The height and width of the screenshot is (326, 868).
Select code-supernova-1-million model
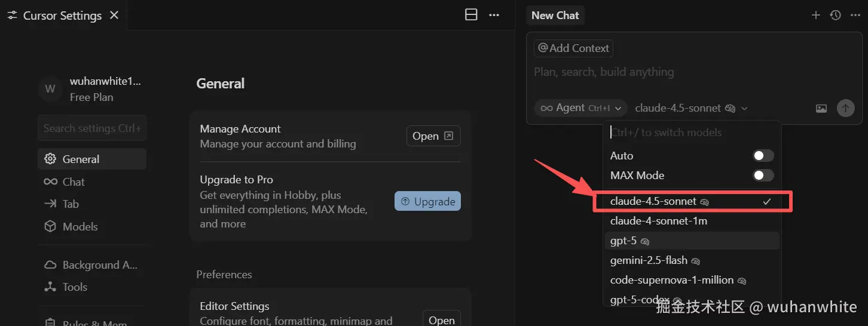692,280
